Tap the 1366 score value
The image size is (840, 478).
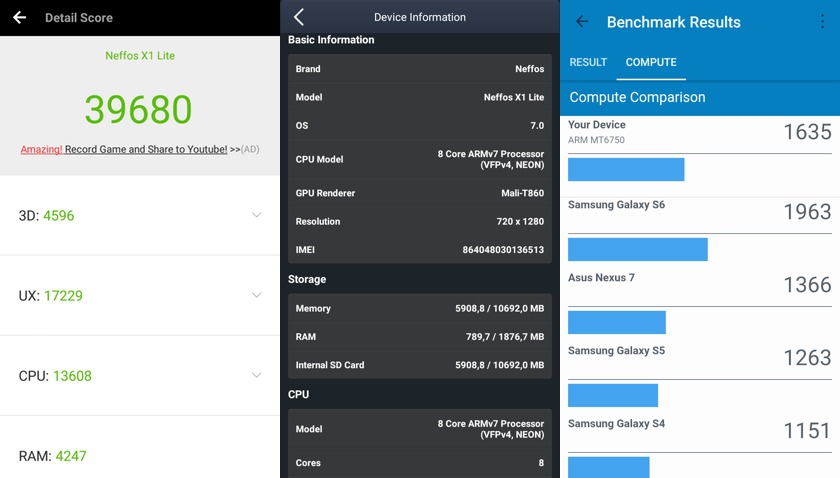click(x=807, y=285)
